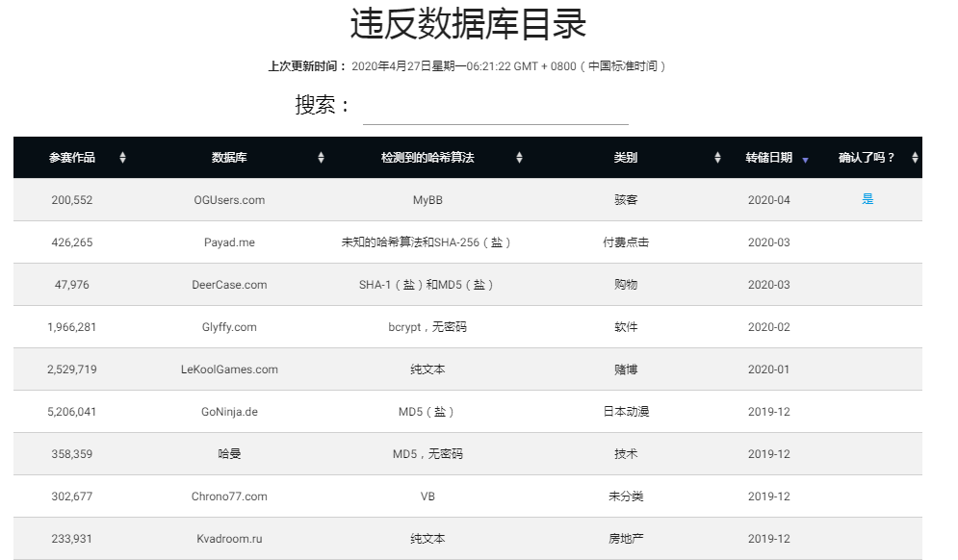The image size is (958, 560).
Task: Click the 2020-01 dump date
Action: pyautogui.click(x=768, y=369)
